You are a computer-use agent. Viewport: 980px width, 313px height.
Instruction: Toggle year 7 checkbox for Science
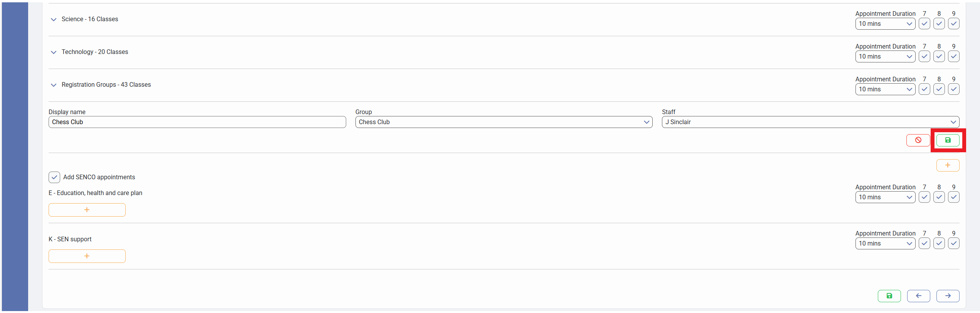pyautogui.click(x=924, y=24)
